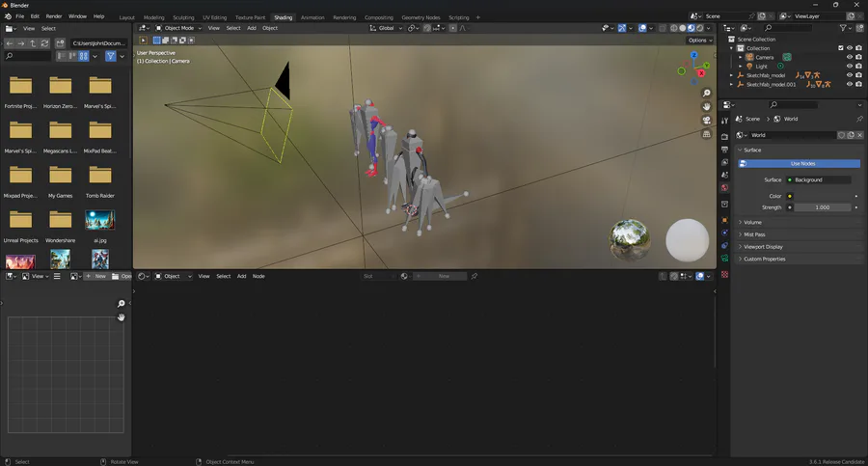The height and width of the screenshot is (466, 868).
Task: Toggle camera view gizmo in viewport
Action: (x=706, y=121)
